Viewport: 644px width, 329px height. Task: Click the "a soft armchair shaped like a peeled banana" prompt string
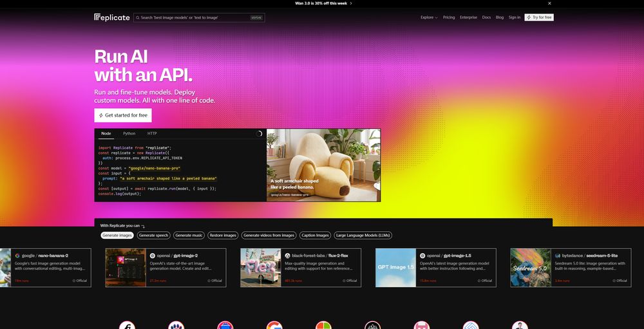click(168, 179)
